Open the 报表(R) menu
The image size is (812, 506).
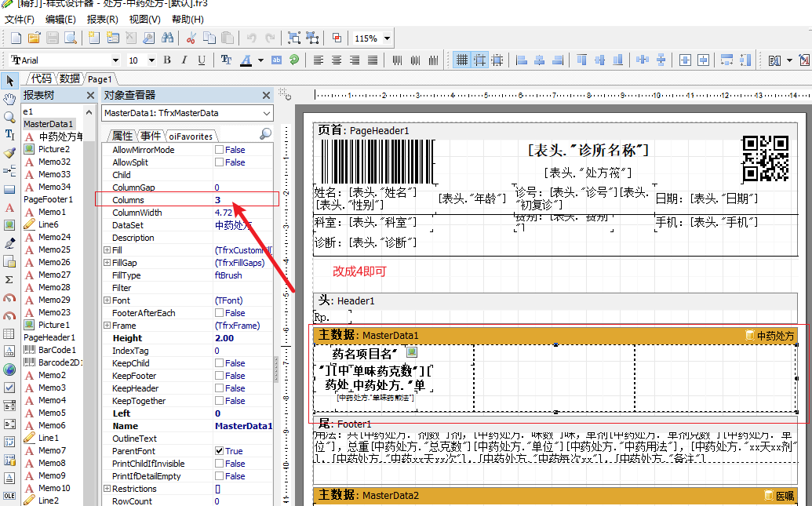(102, 19)
